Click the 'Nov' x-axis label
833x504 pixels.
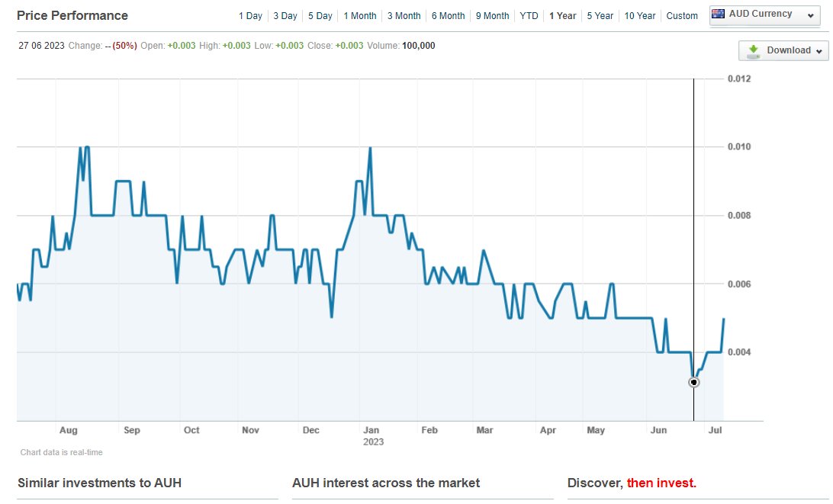(x=250, y=430)
